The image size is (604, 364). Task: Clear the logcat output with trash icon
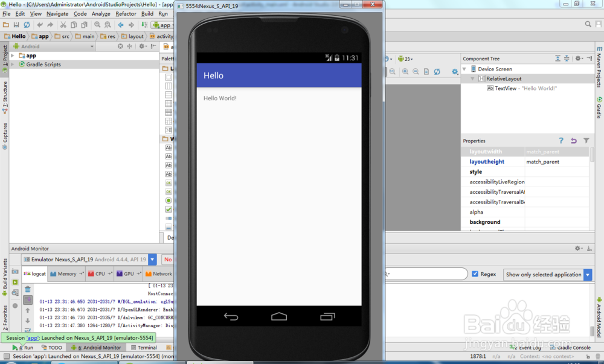coord(28,288)
